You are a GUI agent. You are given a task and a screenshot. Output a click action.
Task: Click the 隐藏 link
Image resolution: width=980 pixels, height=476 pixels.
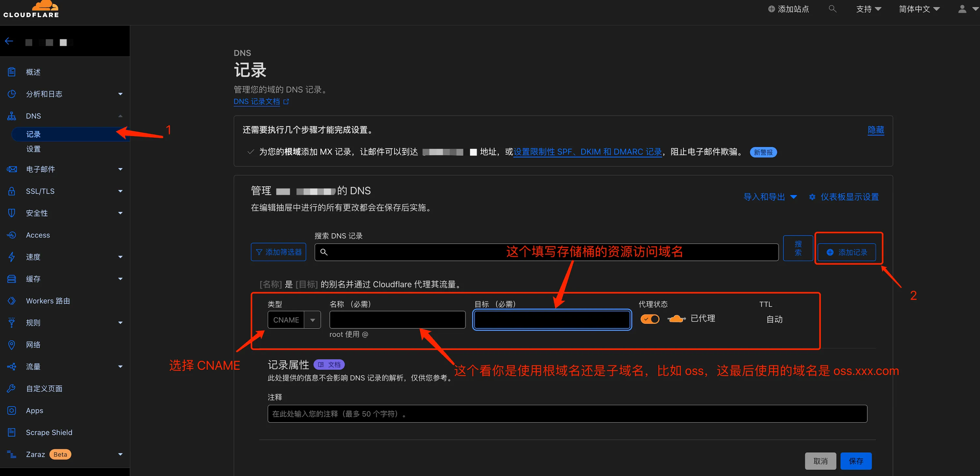coord(876,130)
